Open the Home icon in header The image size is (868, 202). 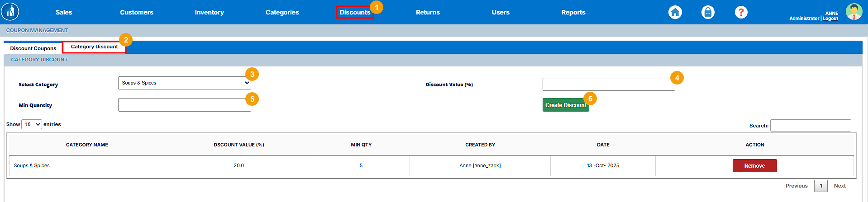coord(675,12)
